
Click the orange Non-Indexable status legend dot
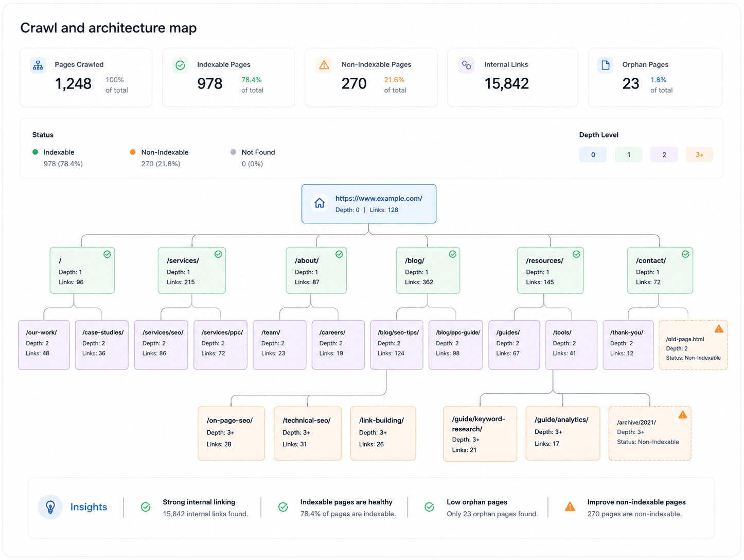133,152
